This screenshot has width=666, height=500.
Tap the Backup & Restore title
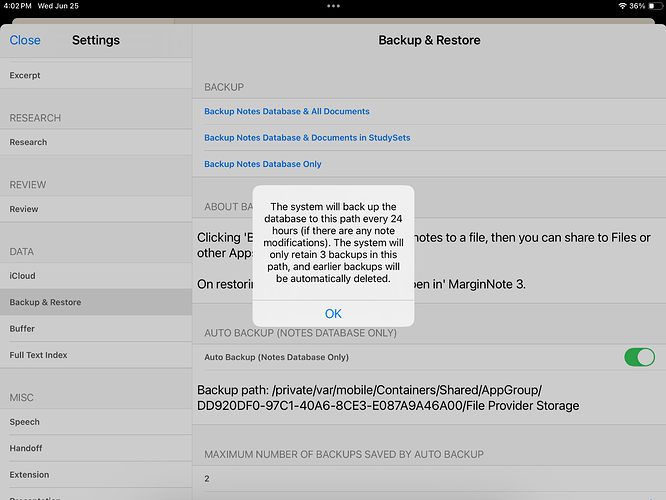[x=429, y=40]
